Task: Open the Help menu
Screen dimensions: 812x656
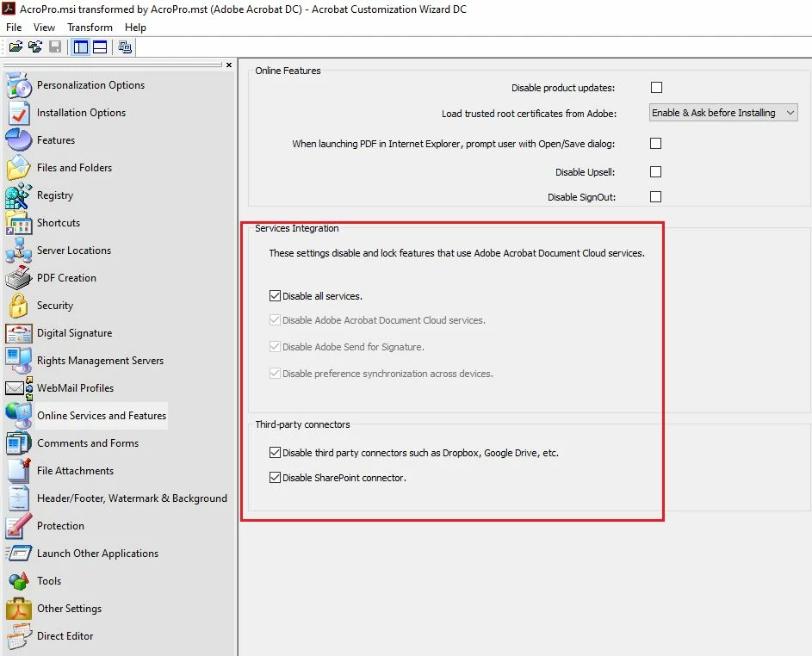Action: pyautogui.click(x=135, y=28)
